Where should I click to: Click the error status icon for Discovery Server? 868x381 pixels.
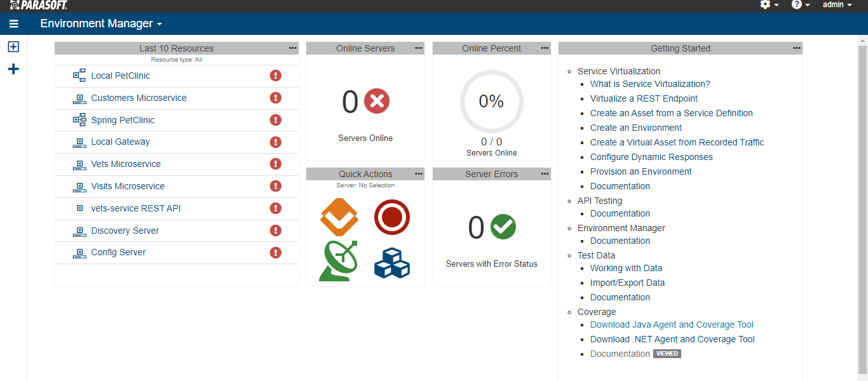coord(276,231)
